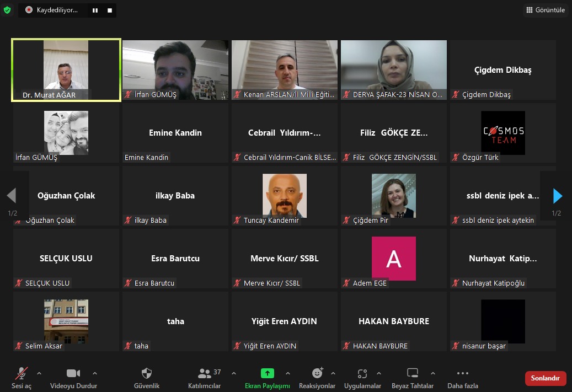The image size is (572, 392).
Task: Open the Uygulamalar apps panel
Action: 362,378
